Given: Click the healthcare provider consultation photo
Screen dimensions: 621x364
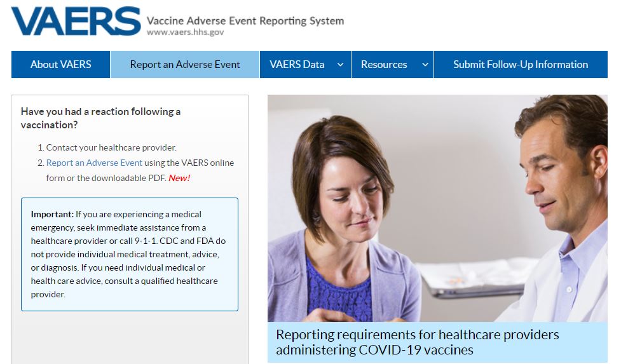Looking at the screenshot, I should tap(438, 208).
